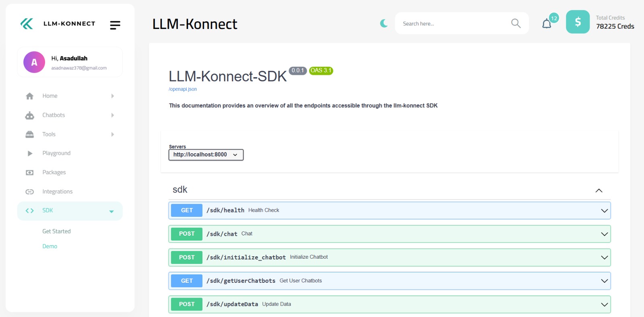Toggle the hamburger sidebar menu icon
The width and height of the screenshot is (644, 317).
pyautogui.click(x=115, y=25)
